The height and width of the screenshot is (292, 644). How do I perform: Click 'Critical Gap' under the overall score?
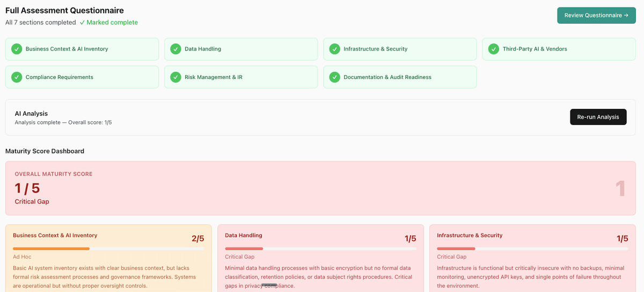click(x=32, y=201)
